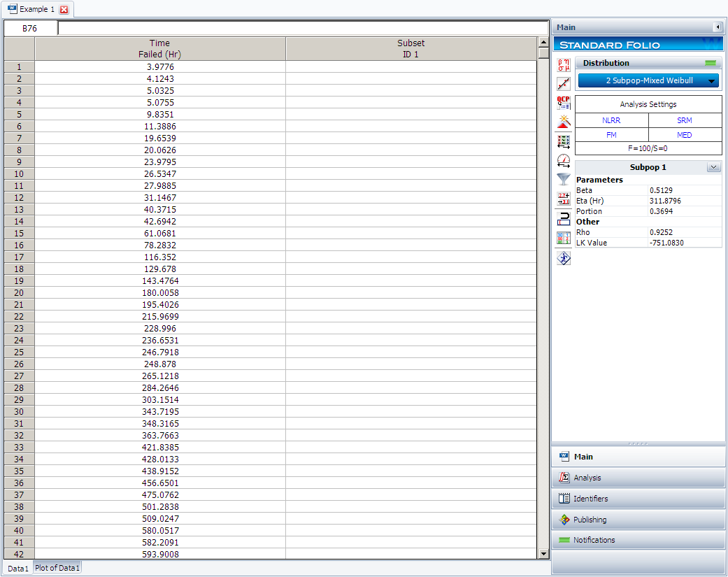Open the probability Plot icon
This screenshot has width=728, height=577.
click(x=563, y=84)
